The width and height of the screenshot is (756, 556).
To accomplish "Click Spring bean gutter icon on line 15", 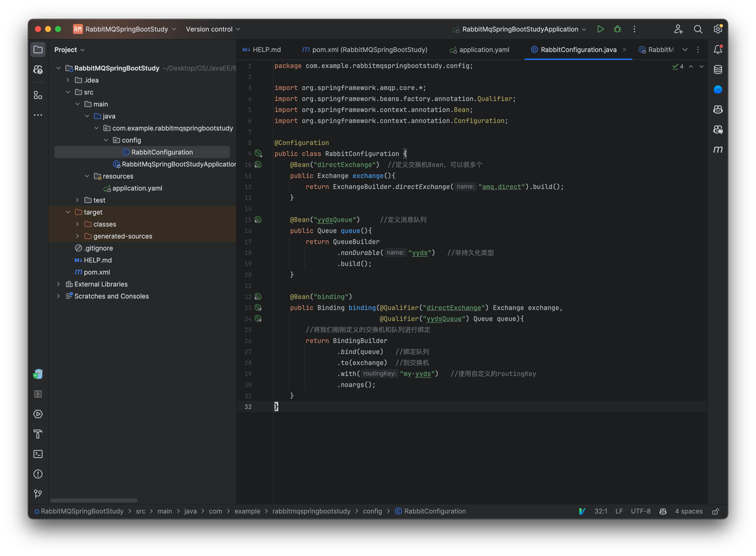I will [258, 220].
